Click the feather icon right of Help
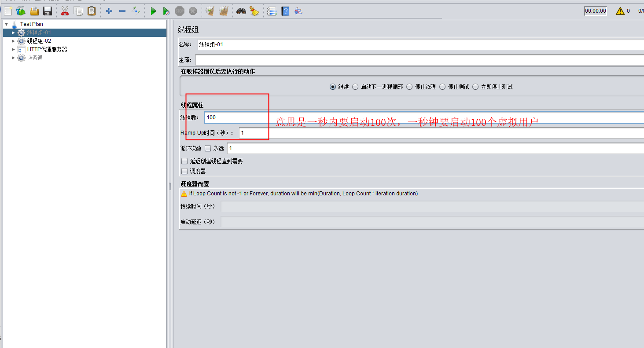 tap(298, 11)
